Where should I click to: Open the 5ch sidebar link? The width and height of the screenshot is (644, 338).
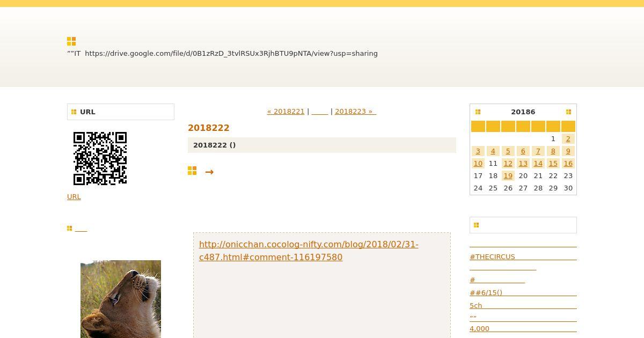click(x=523, y=306)
